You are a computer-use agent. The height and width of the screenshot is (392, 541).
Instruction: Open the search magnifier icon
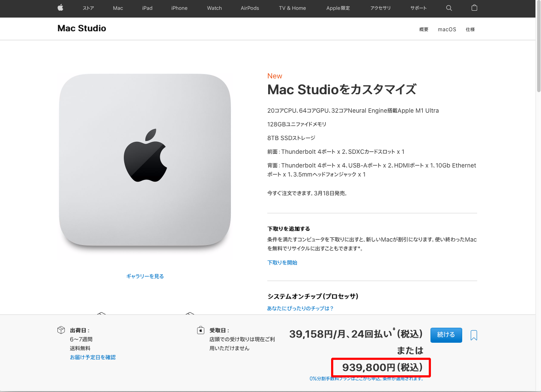click(449, 8)
